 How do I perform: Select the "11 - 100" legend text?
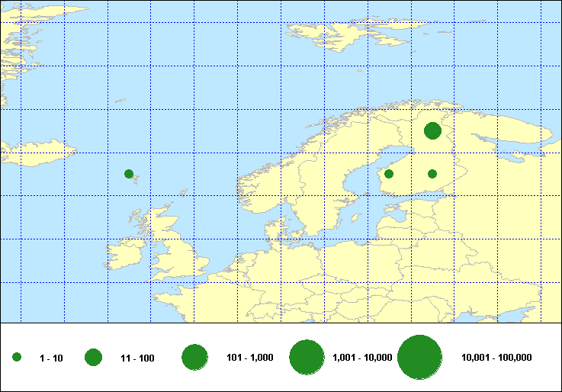[137, 358]
